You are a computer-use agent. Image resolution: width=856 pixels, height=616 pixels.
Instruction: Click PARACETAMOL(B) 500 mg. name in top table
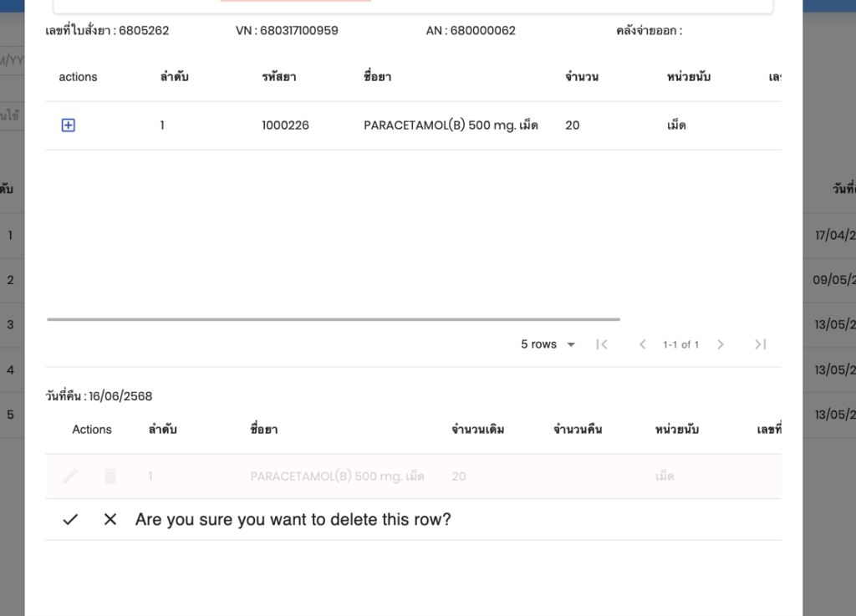tap(451, 125)
